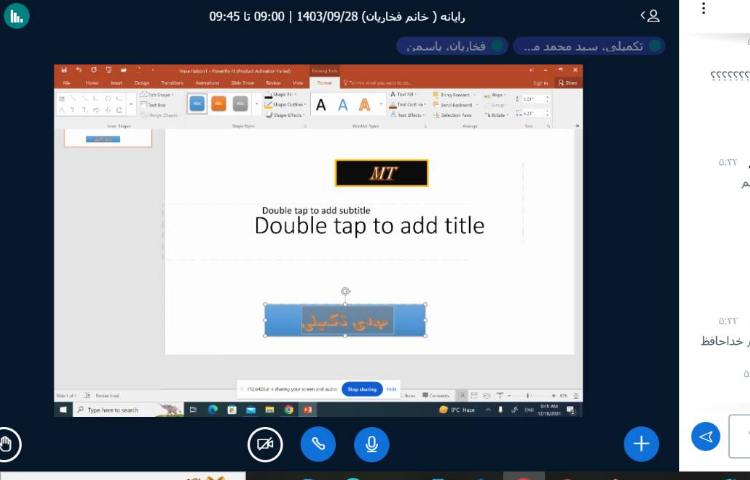Switch to the Review ribbon tab
Image resolution: width=750 pixels, height=480 pixels.
click(x=273, y=83)
